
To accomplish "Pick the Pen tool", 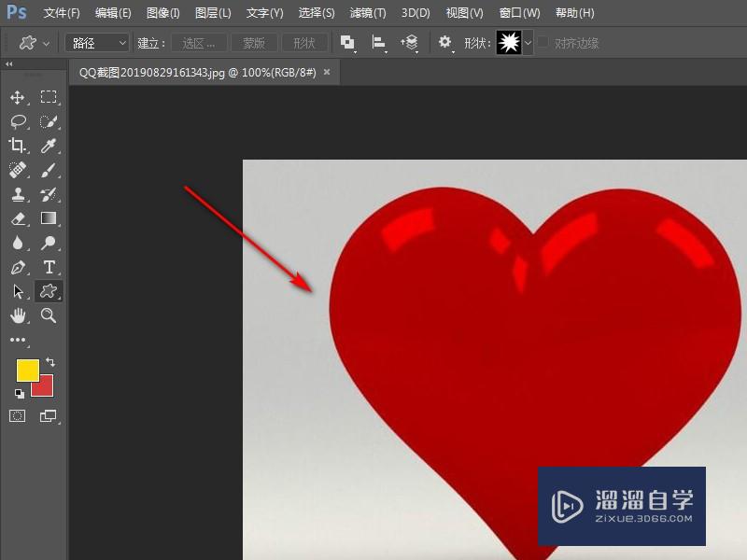I will coord(19,267).
